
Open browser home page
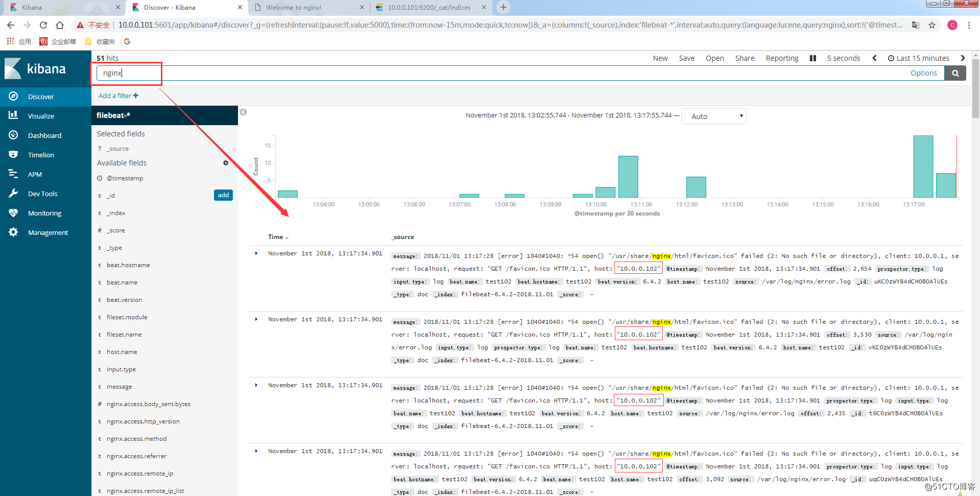(60, 25)
